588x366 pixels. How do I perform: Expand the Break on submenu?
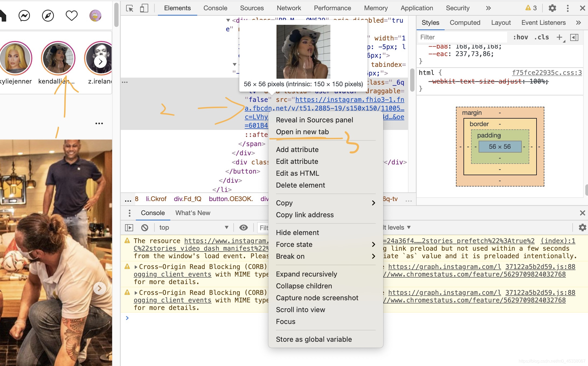[x=326, y=256]
